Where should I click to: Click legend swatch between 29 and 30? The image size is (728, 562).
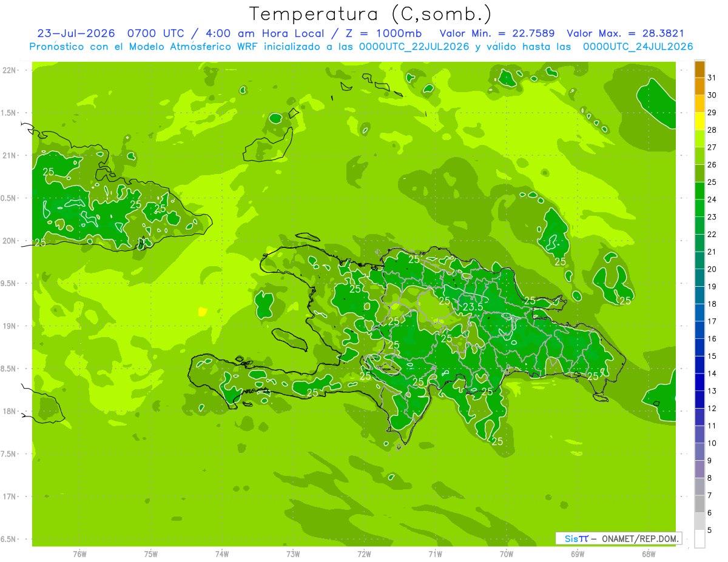pos(699,104)
